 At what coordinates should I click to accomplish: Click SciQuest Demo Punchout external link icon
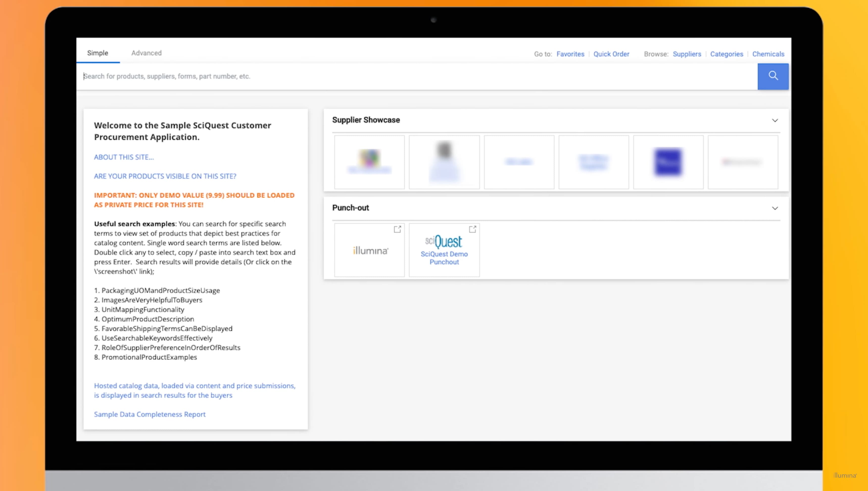472,229
